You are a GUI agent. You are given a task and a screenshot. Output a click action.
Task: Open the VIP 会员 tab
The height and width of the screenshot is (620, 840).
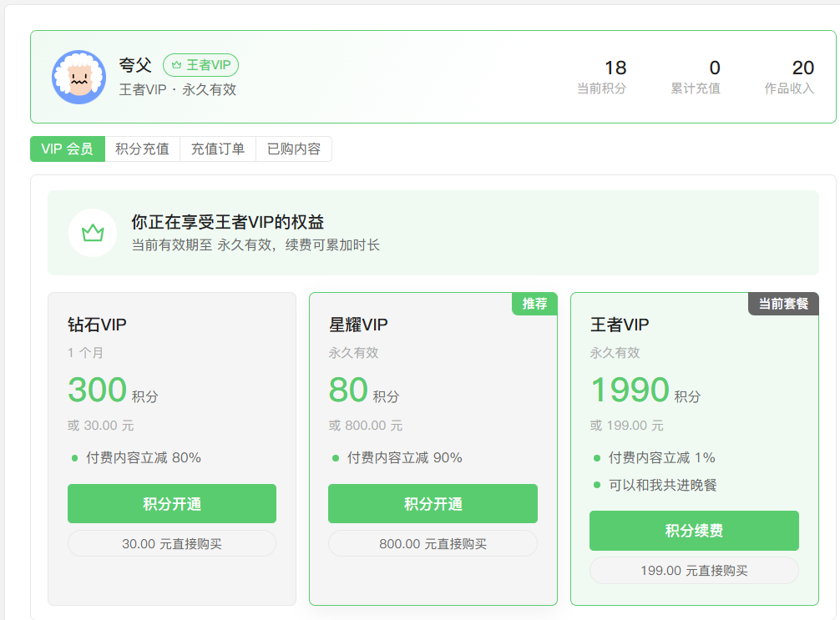[68, 149]
